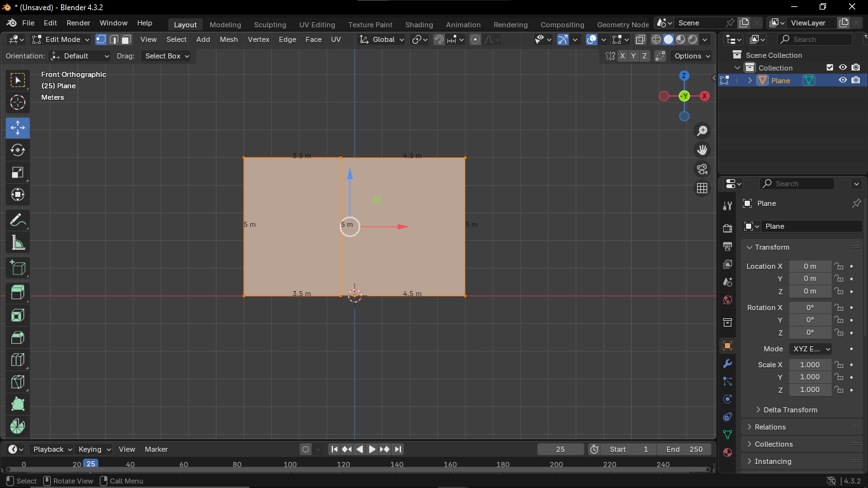The image size is (868, 488).
Task: Choose the Measure tool
Action: 18,243
